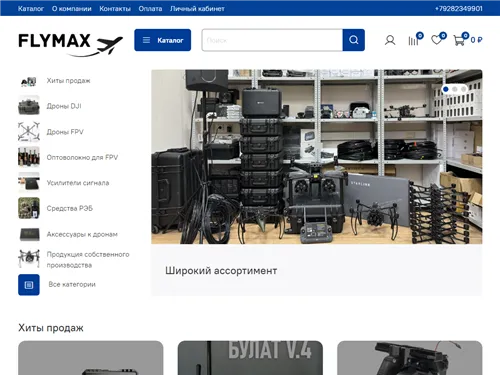
Task: Open the Оптоволокно для FPV link
Action: point(82,157)
